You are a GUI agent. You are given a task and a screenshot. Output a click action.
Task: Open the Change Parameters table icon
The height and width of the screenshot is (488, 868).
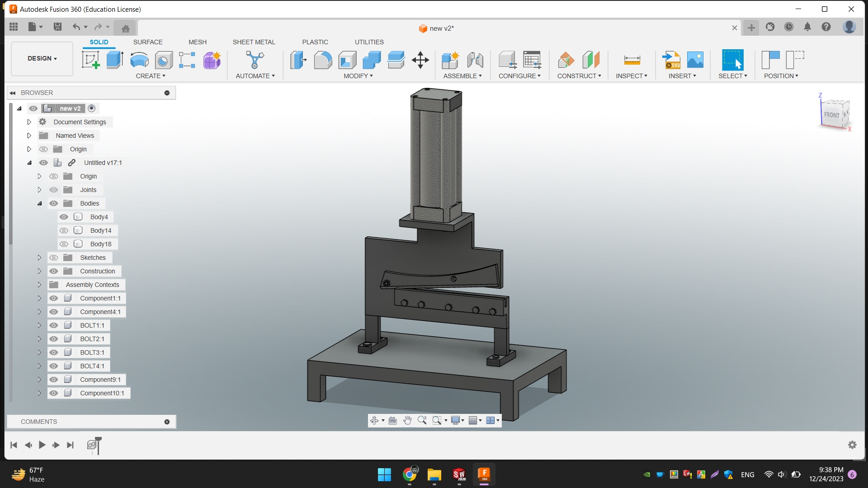[532, 60]
